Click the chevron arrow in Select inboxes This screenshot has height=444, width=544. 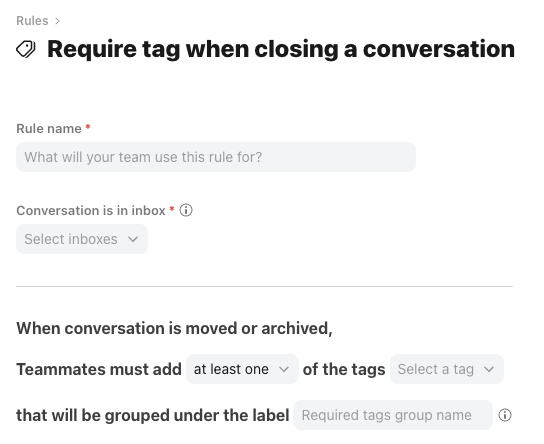coord(133,239)
